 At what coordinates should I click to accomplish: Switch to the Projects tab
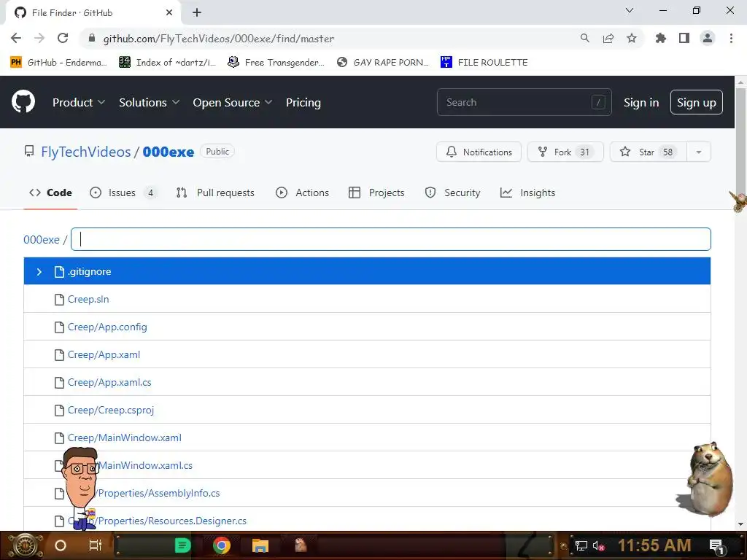(376, 192)
